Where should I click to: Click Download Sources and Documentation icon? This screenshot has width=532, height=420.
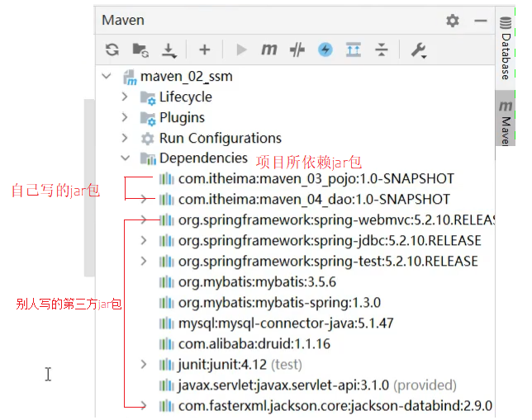[169, 50]
